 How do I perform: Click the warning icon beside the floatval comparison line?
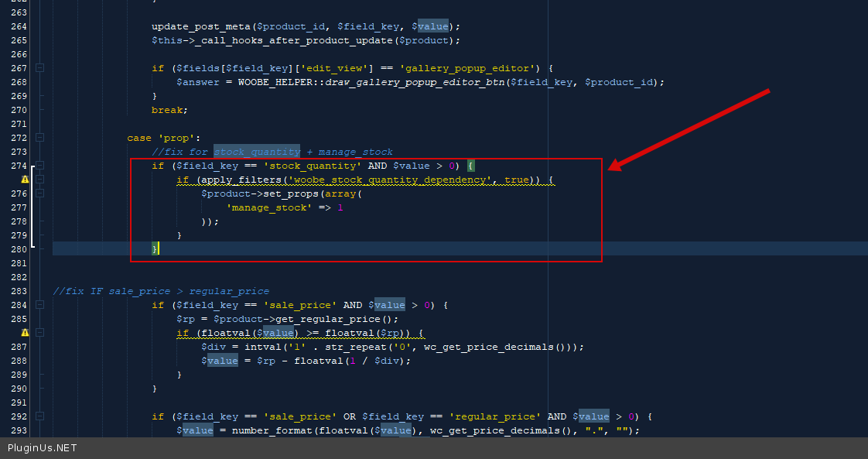tap(25, 333)
